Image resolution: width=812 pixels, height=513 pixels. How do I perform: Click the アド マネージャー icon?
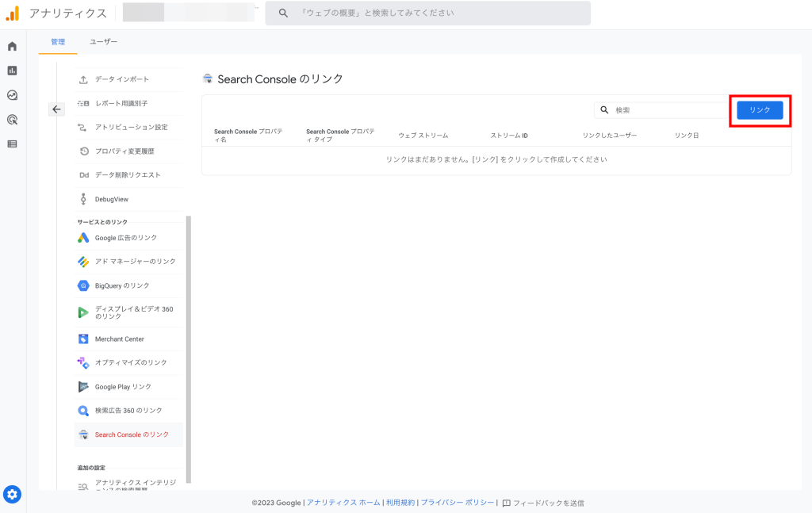(x=83, y=262)
